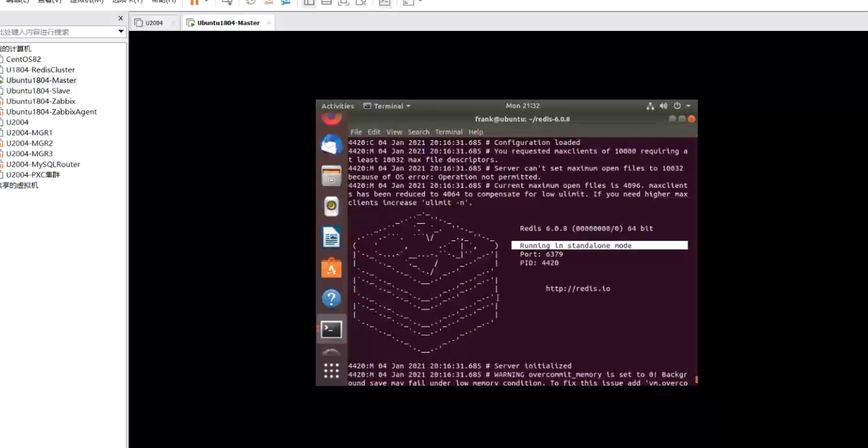
Task: Open the Files manager in the dock
Action: point(332,176)
